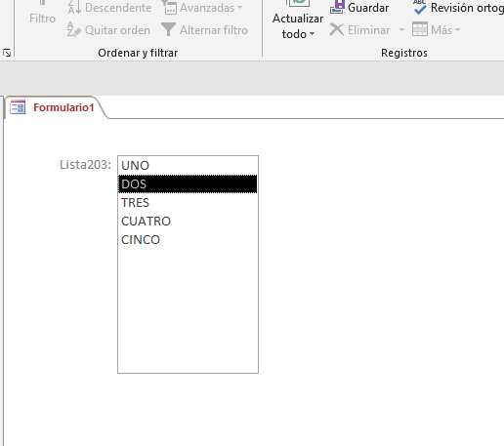
Task: Click the Alternar filtro funnel icon
Action: [x=169, y=29]
